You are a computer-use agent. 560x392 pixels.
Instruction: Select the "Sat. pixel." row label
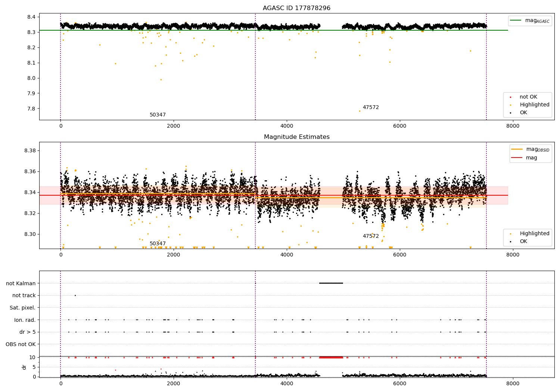23,308
